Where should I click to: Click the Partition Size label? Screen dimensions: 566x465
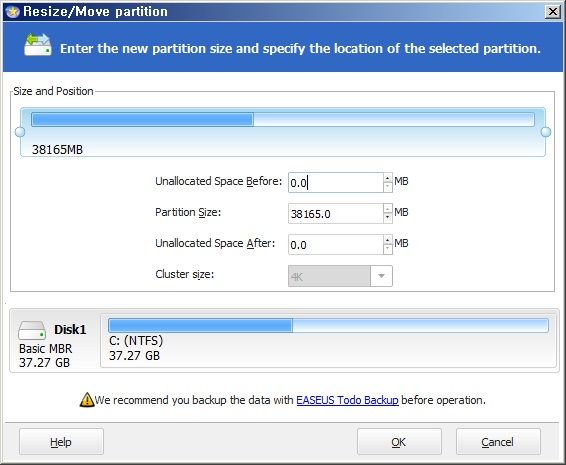pyautogui.click(x=188, y=212)
